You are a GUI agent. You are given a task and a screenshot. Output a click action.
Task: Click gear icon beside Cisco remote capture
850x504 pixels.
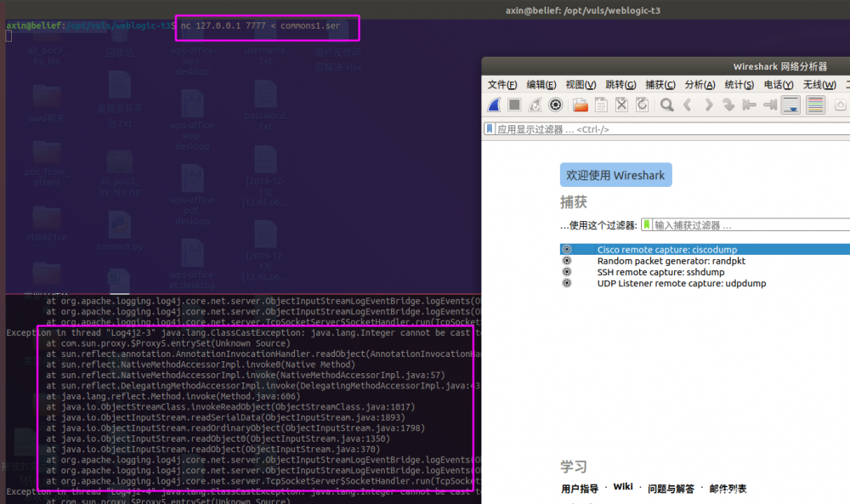(567, 249)
